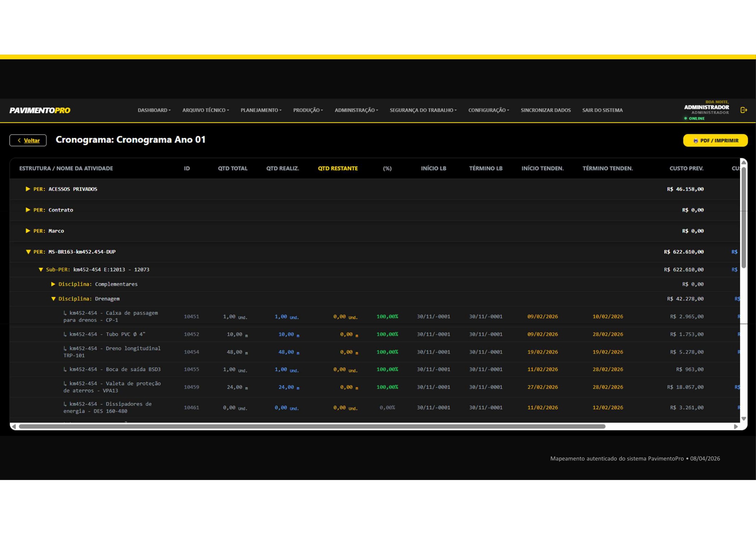Click the CUSTO PREV. column header

tap(686, 169)
